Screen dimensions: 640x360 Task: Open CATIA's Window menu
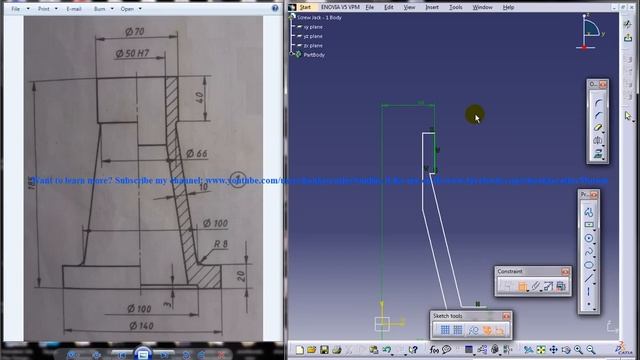coord(482,7)
